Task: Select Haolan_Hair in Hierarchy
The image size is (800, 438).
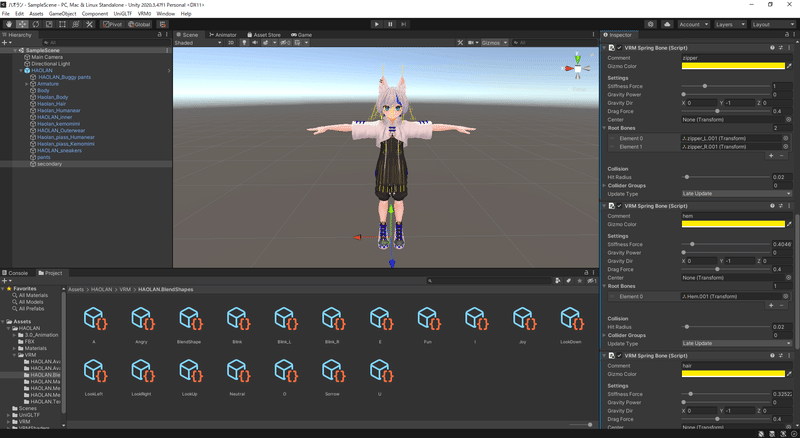Action: 52,104
